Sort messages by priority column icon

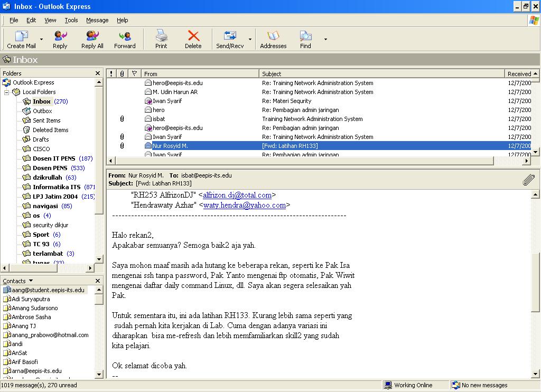coord(111,73)
